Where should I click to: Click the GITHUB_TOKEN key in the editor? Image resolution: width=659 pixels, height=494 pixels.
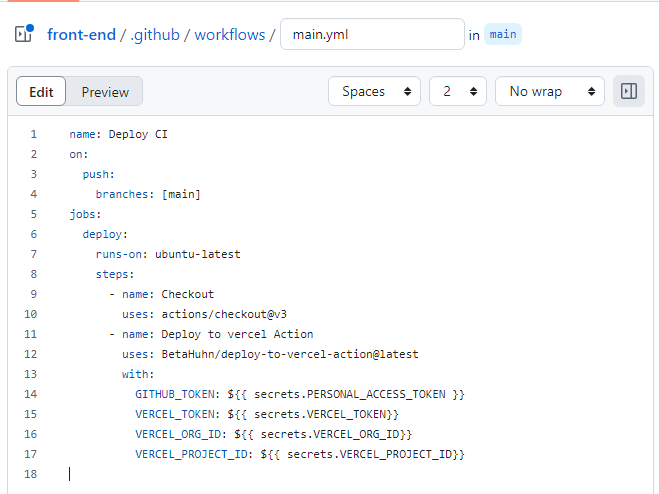coord(175,394)
